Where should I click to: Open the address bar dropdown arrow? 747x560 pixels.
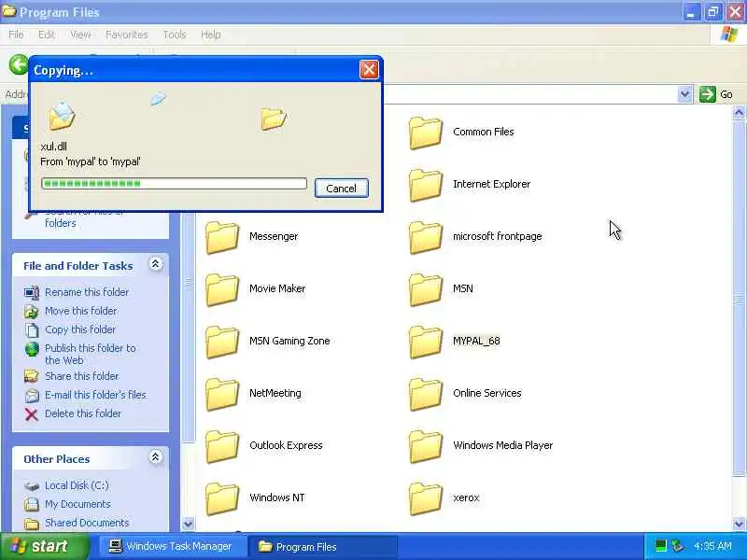pyautogui.click(x=684, y=94)
